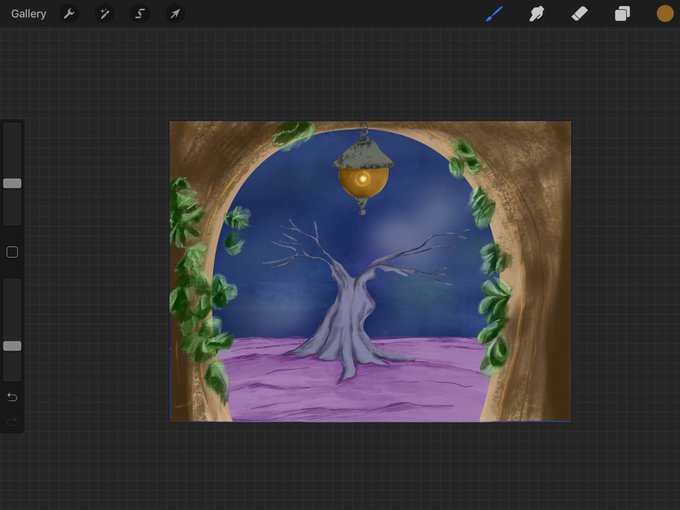Viewport: 680px width, 510px height.
Task: Select the Eraser tool
Action: coord(579,14)
